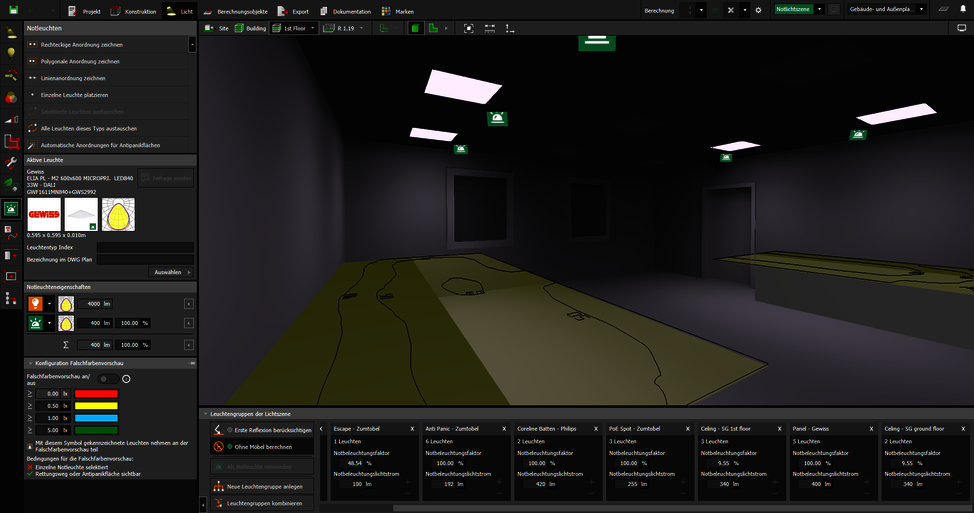
Task: Click the 'Auswählen' button
Action: 171,272
